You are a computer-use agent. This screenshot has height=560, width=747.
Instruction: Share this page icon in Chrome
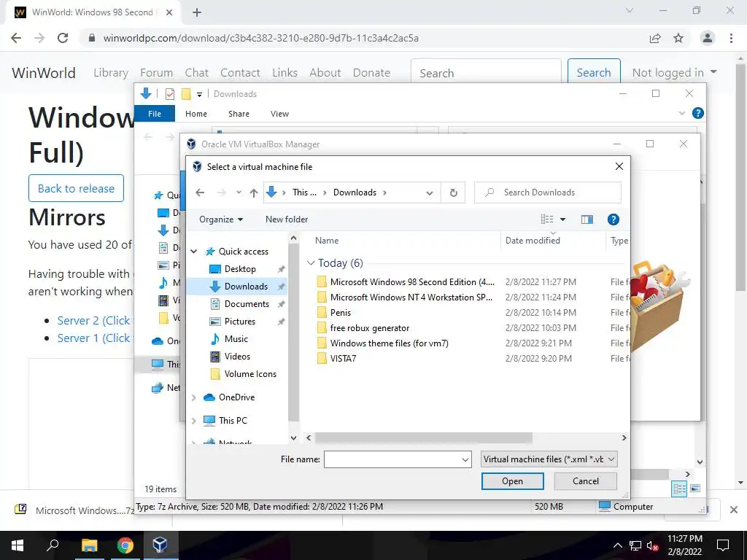coord(656,38)
